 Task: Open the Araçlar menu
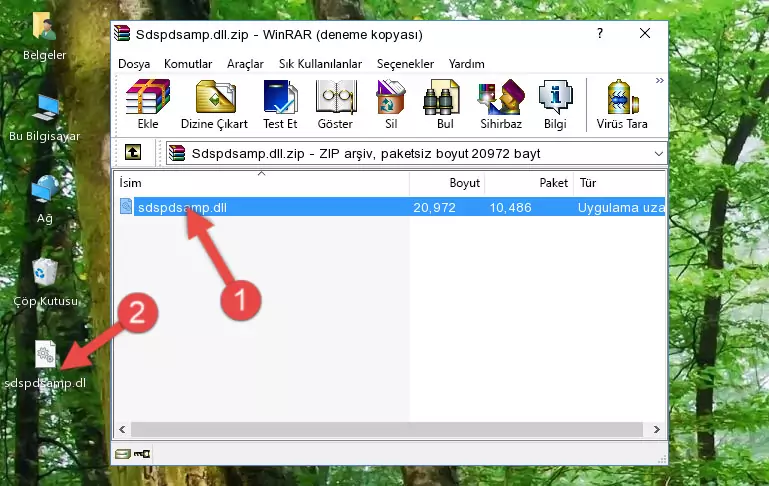pos(245,64)
